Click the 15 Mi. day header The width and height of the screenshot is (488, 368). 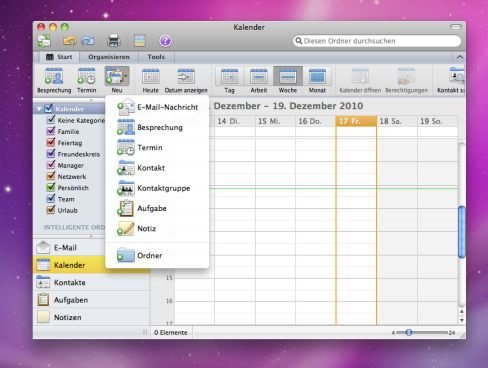(x=275, y=121)
